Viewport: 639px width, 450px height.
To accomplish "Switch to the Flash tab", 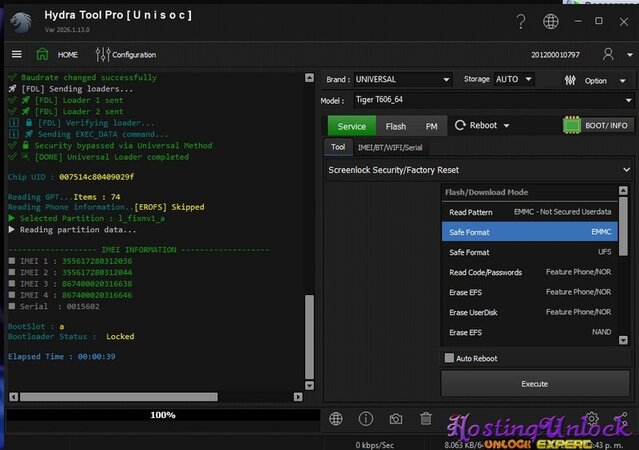I will point(396,126).
